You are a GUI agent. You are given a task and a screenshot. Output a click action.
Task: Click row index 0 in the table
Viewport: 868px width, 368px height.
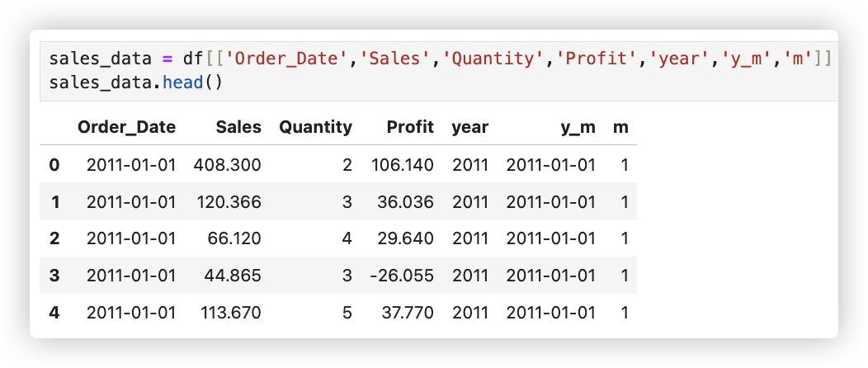(x=54, y=165)
